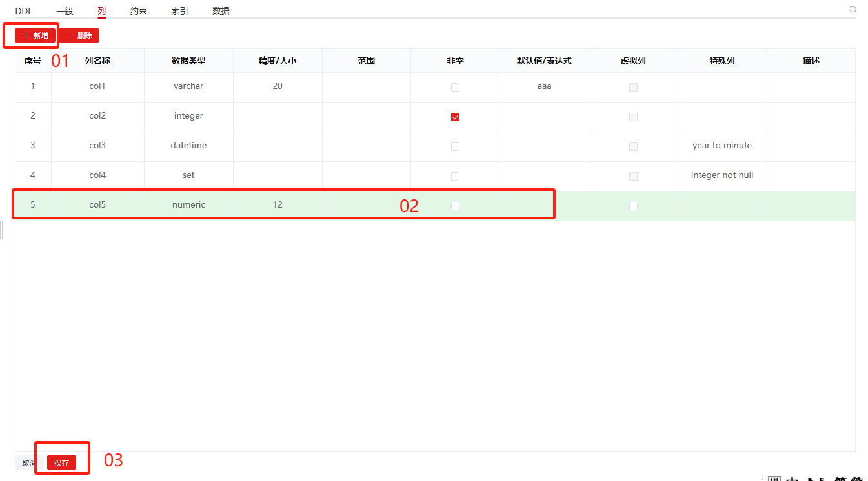Viewport: 868px width, 481px height.
Task: Open the numeric data type cell of col5
Action: coord(188,205)
